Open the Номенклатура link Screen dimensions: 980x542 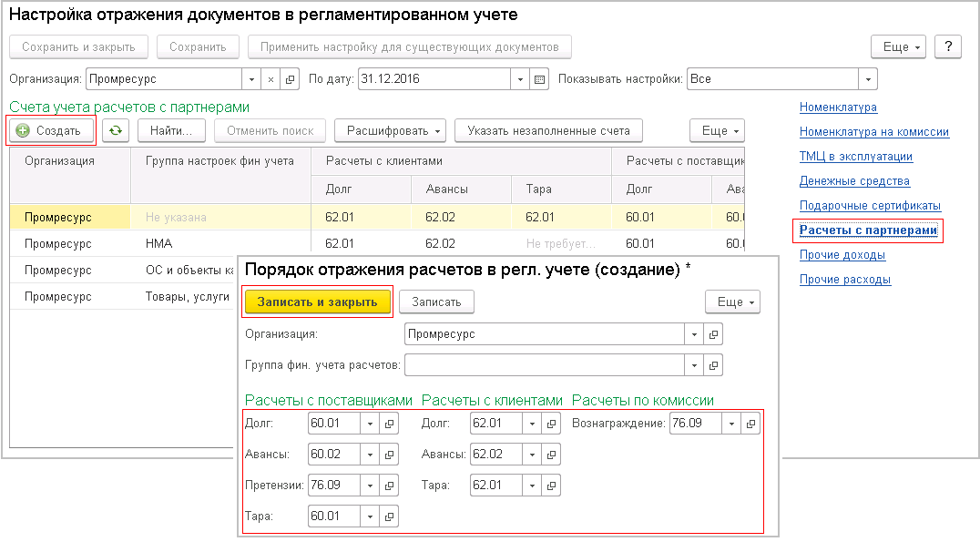(x=838, y=107)
